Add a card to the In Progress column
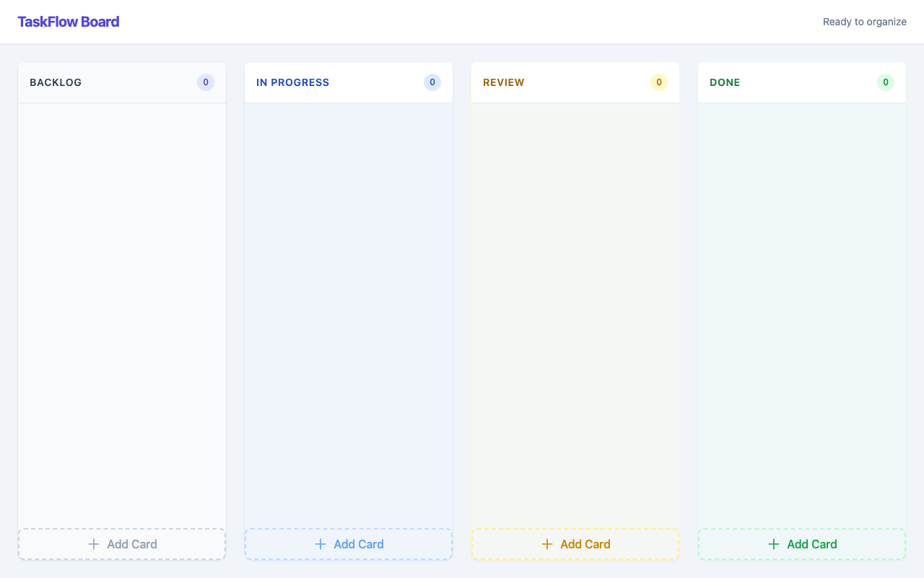Image resolution: width=924 pixels, height=578 pixels. [349, 544]
